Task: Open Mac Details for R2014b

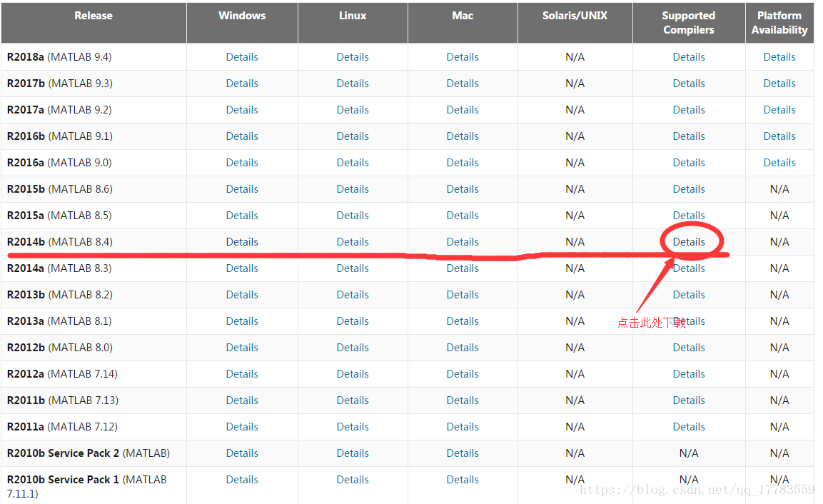Action: pyautogui.click(x=463, y=242)
